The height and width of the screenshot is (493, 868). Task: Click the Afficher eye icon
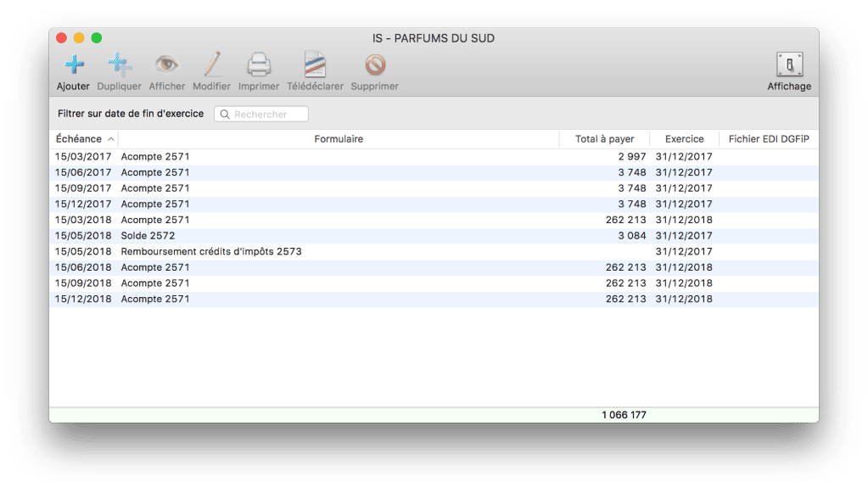point(166,64)
